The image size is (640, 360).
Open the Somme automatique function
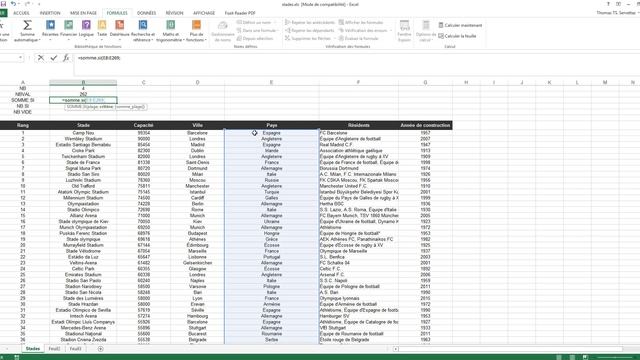pos(27,31)
